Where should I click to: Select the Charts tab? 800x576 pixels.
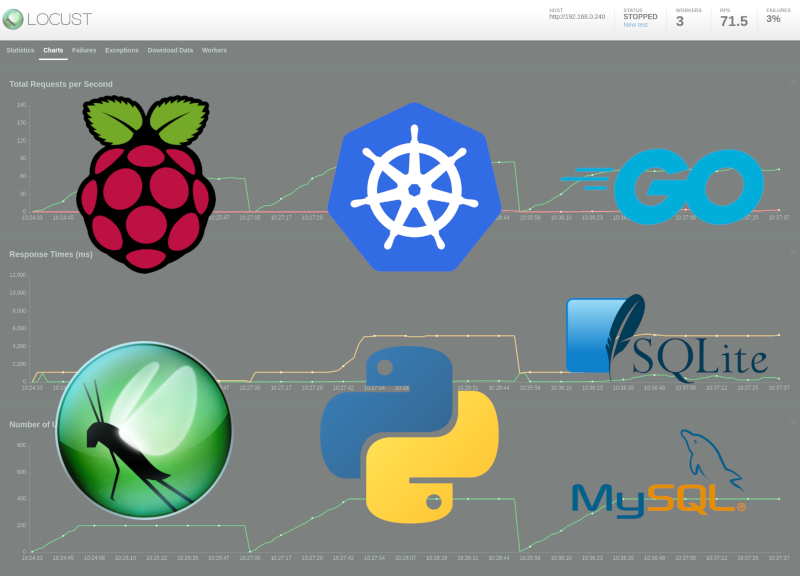pyautogui.click(x=52, y=50)
